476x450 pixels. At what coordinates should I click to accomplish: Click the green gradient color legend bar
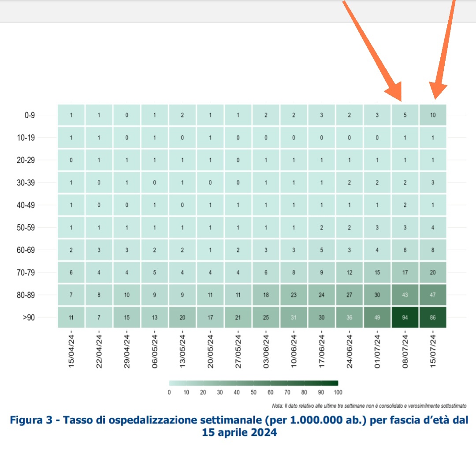tap(253, 383)
